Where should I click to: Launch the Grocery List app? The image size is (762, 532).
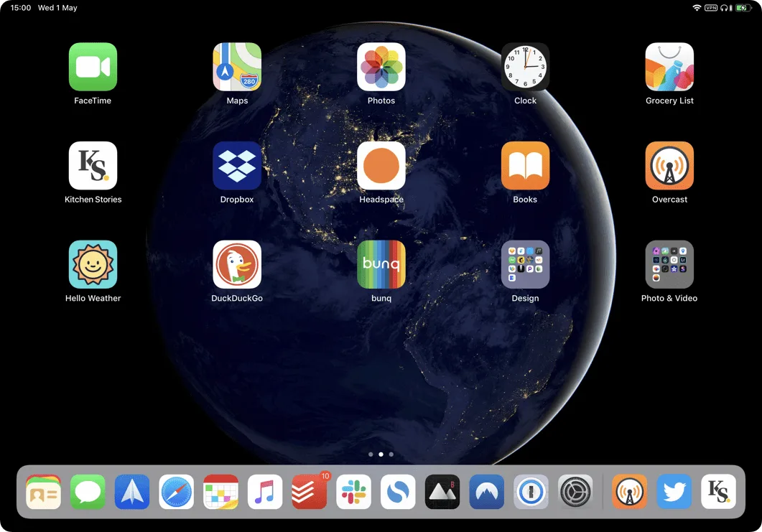click(669, 67)
